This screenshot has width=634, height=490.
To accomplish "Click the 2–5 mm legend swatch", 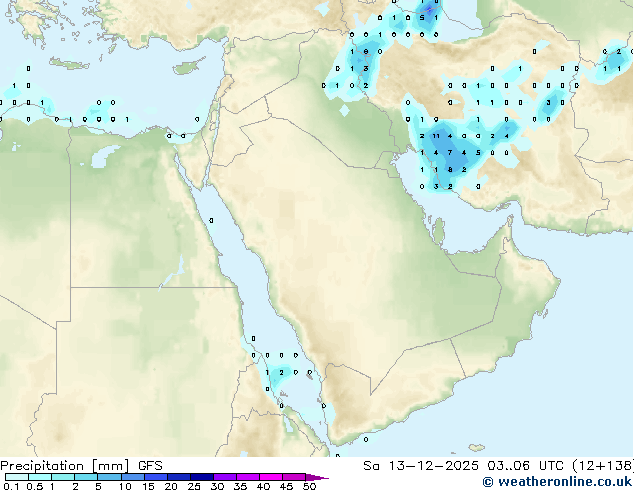I will pos(86,477).
